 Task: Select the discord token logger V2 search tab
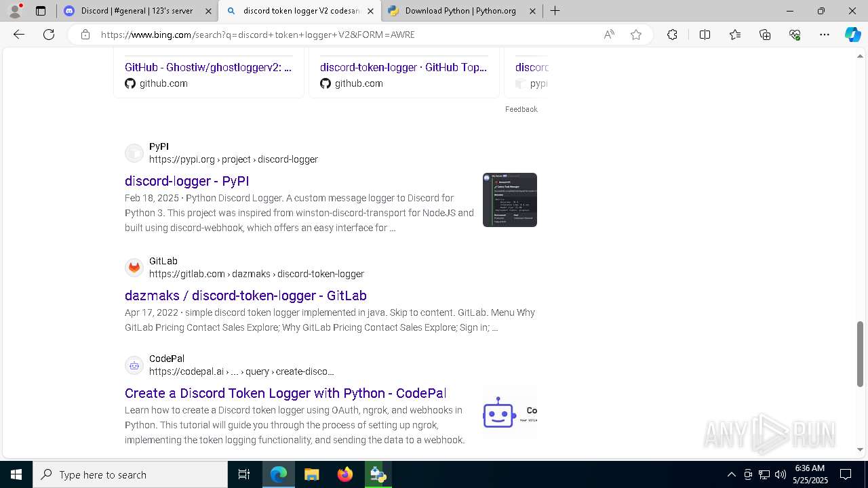tap(299, 11)
